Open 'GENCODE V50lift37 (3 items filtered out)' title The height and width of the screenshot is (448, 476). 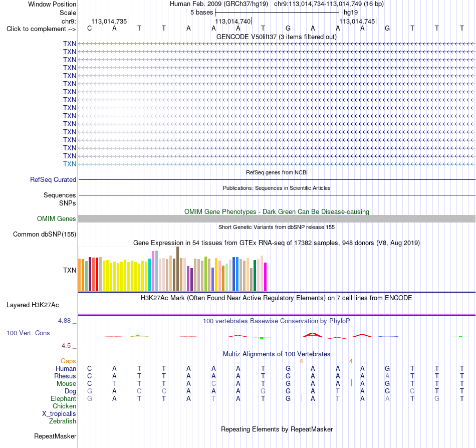276,37
